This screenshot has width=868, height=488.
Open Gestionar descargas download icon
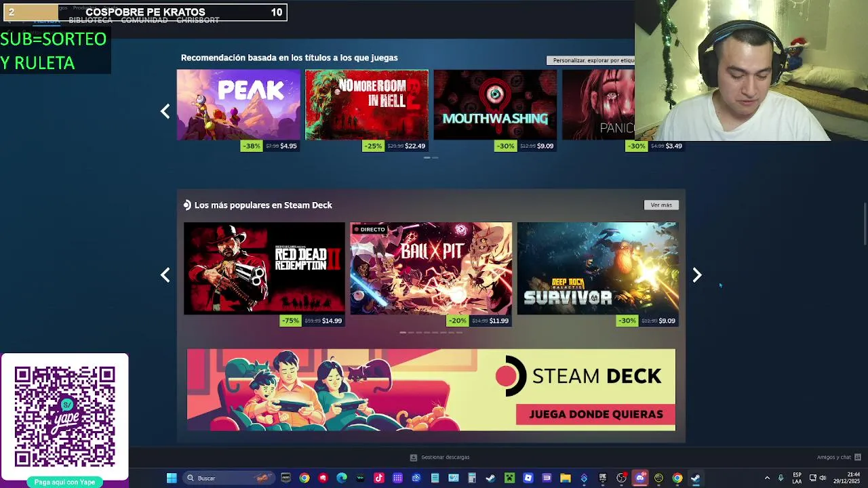click(414, 457)
